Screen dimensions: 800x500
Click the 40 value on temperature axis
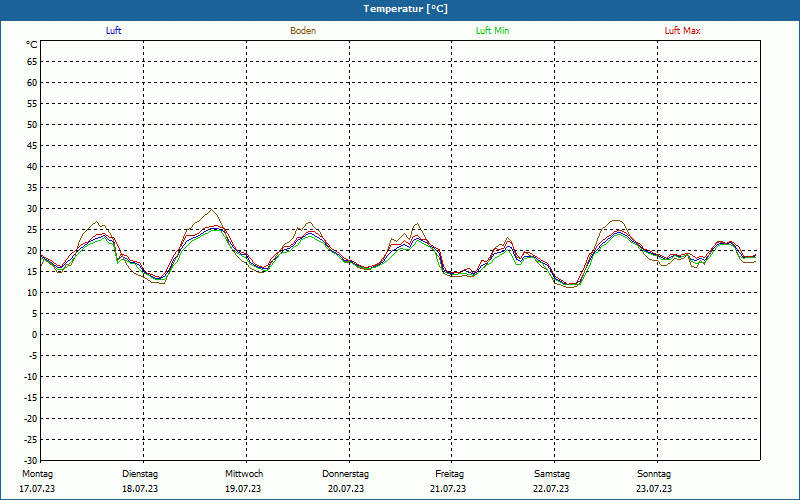point(32,167)
